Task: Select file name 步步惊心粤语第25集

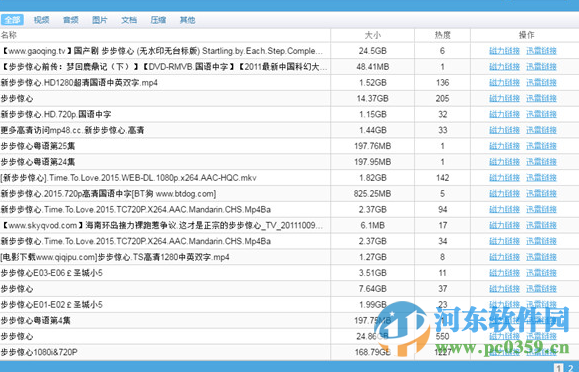Action: (38, 146)
